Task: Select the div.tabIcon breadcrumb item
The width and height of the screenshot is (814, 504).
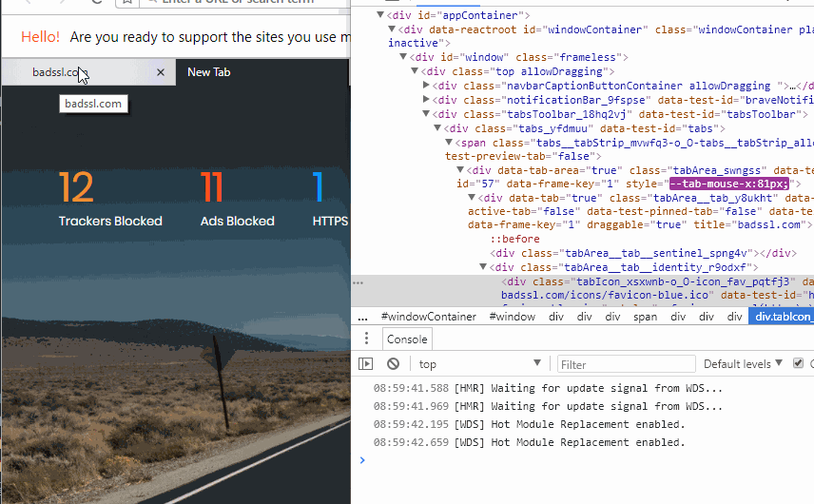Action: (782, 316)
